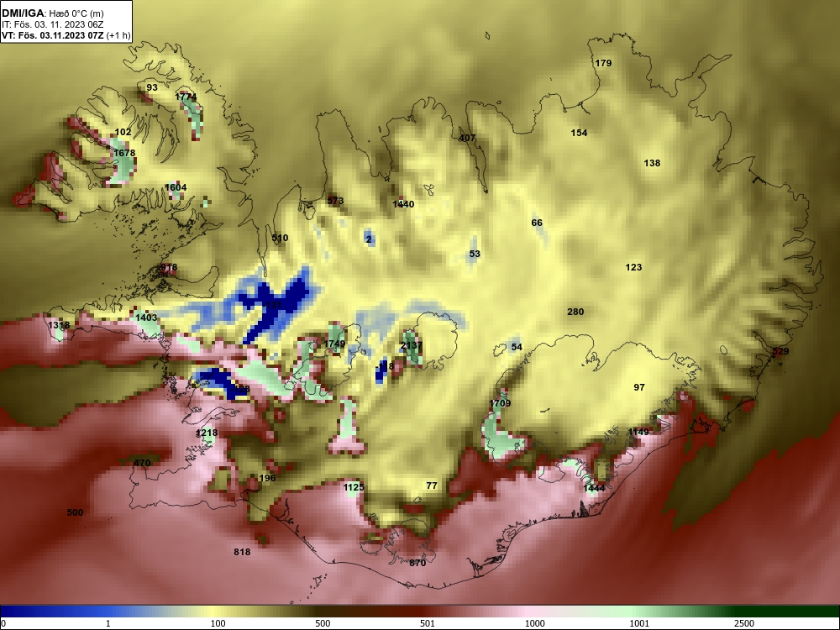Viewport: 840px width, 630px height.
Task: Click the 123 height label
Action: point(633,267)
